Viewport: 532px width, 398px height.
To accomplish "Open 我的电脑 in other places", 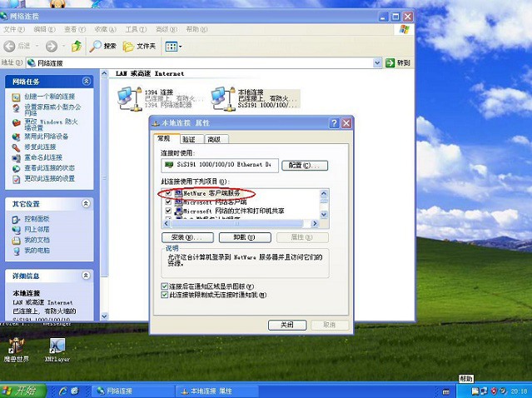I will pyautogui.click(x=37, y=251).
